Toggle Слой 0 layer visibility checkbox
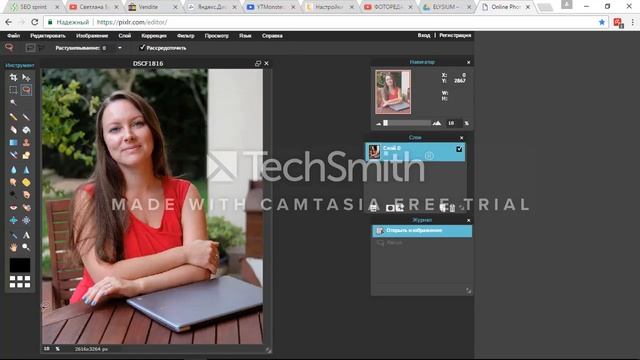This screenshot has height=360, width=640. pyautogui.click(x=459, y=149)
